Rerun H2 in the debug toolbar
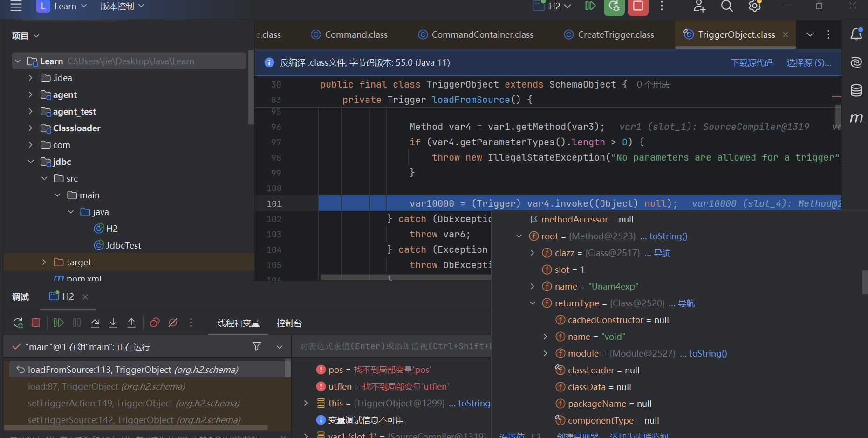The height and width of the screenshot is (438, 868). coord(18,323)
